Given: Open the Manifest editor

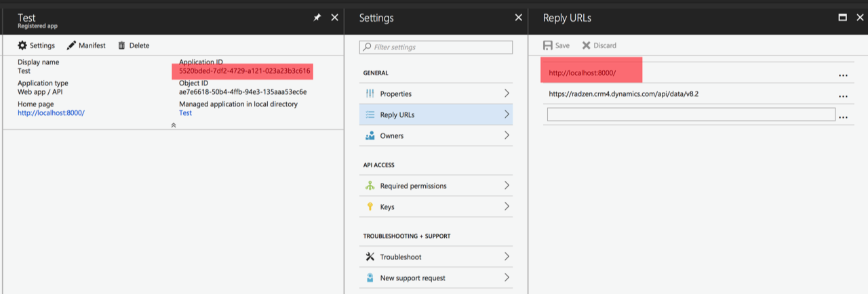Looking at the screenshot, I should click(x=86, y=45).
